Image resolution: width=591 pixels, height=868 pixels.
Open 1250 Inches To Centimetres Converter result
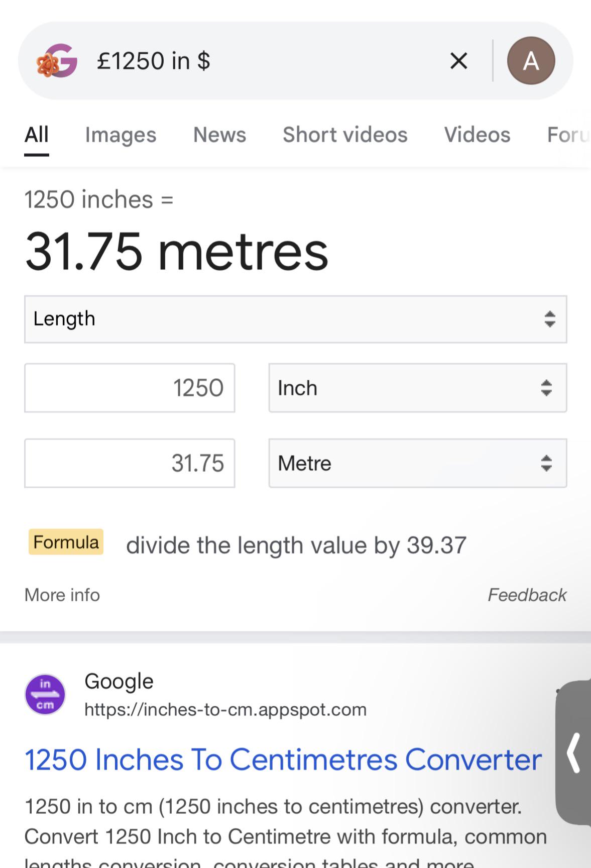point(283,759)
